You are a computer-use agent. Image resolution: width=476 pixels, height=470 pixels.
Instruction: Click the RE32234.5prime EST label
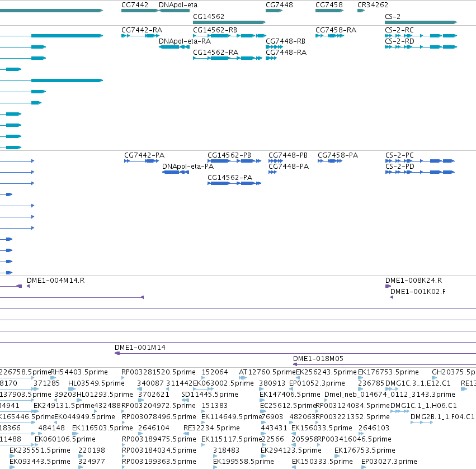[x=211, y=428]
